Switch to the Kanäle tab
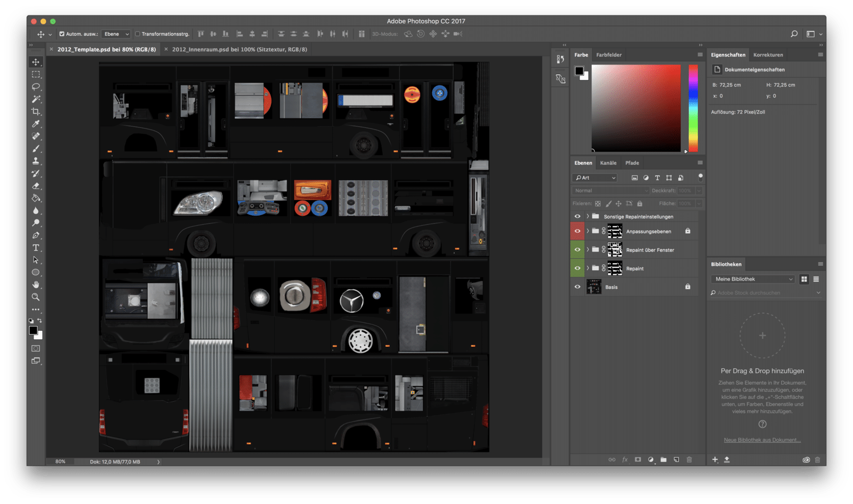 click(608, 163)
